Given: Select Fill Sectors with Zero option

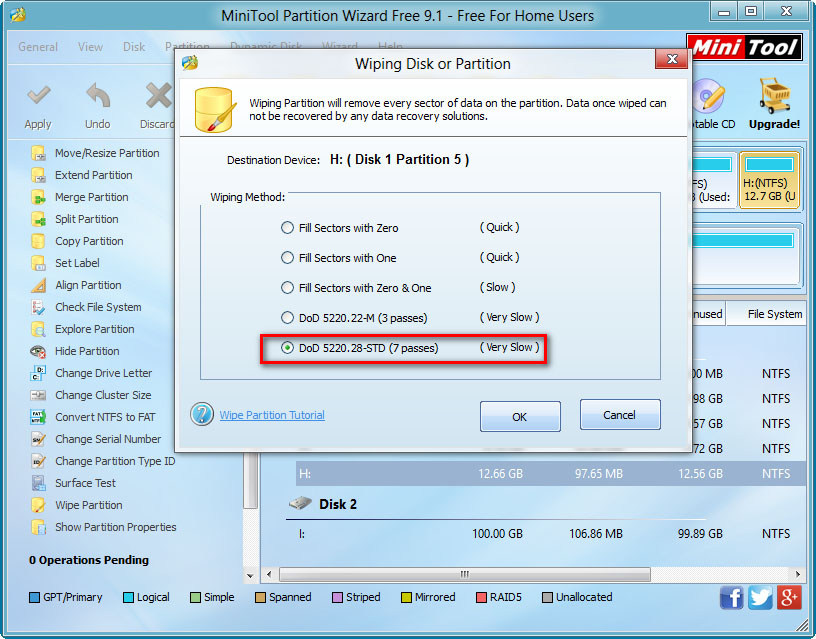Looking at the screenshot, I should point(288,228).
